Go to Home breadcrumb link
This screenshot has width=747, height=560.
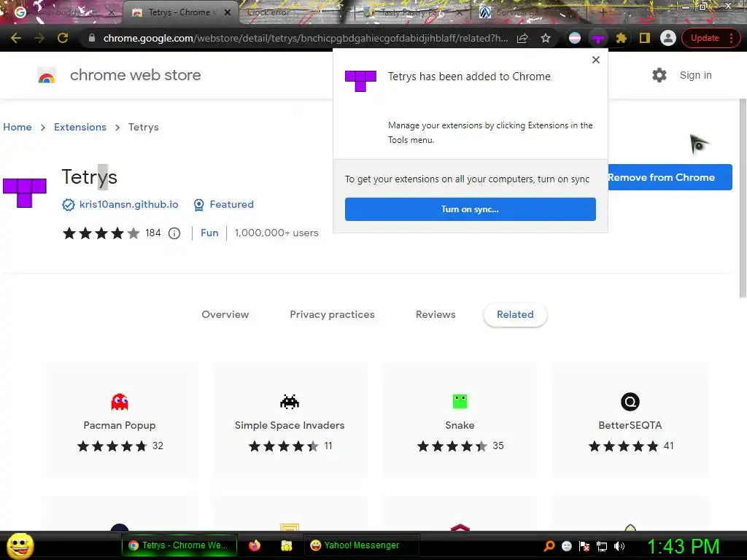click(18, 127)
